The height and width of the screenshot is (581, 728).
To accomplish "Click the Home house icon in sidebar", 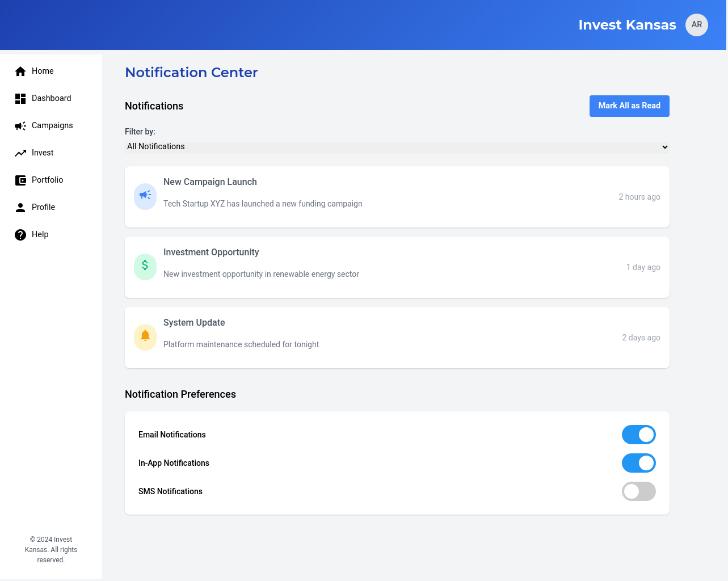I will 20,71.
